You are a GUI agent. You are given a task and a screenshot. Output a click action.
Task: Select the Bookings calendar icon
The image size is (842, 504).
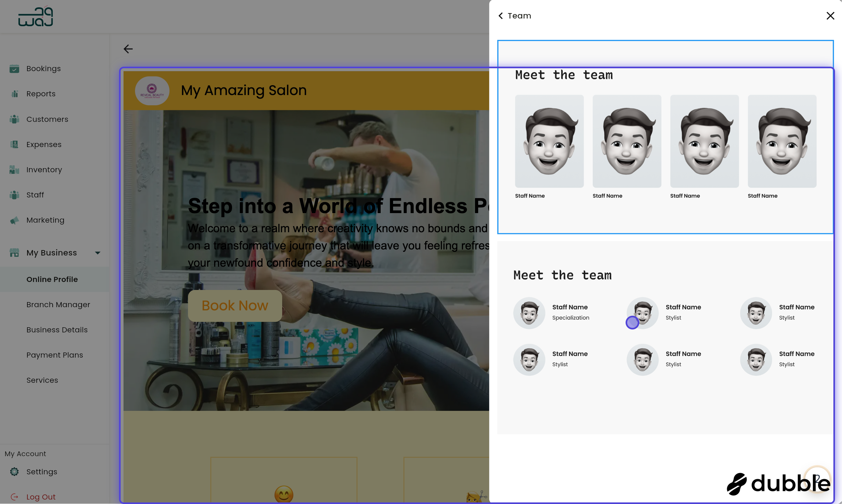point(14,69)
